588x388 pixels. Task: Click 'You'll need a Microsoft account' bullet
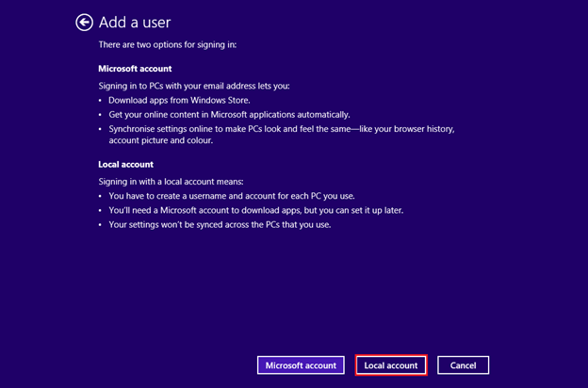256,210
